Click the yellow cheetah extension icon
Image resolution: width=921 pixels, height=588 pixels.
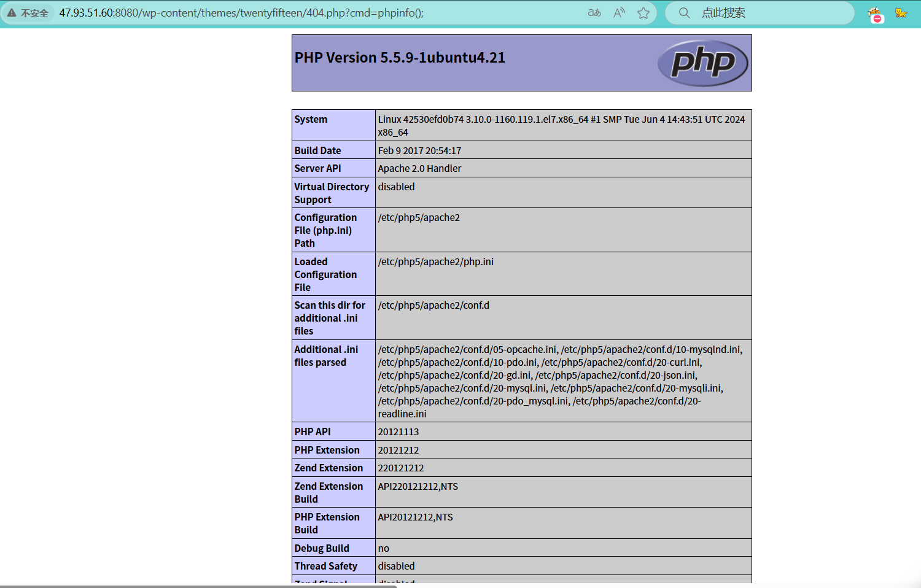click(901, 13)
